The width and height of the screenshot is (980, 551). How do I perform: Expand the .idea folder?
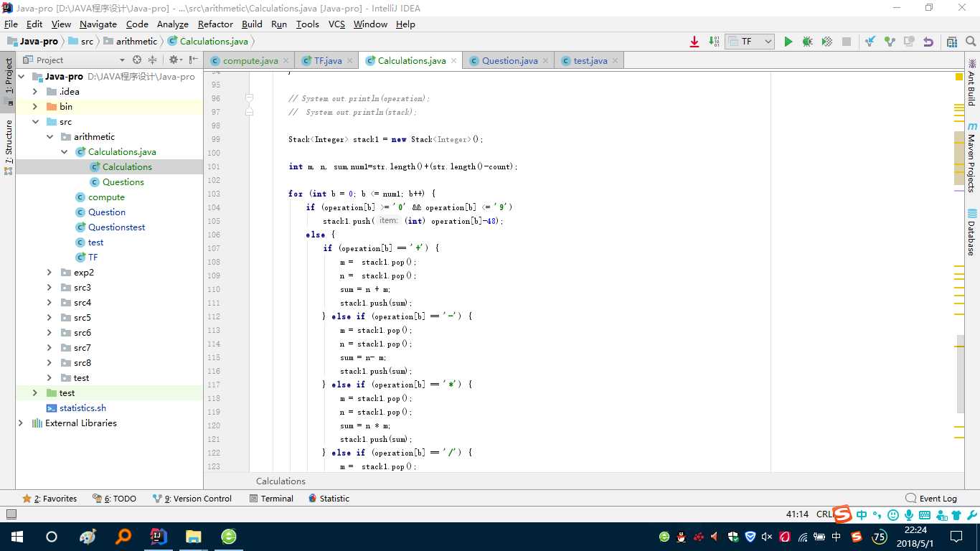pyautogui.click(x=35, y=92)
